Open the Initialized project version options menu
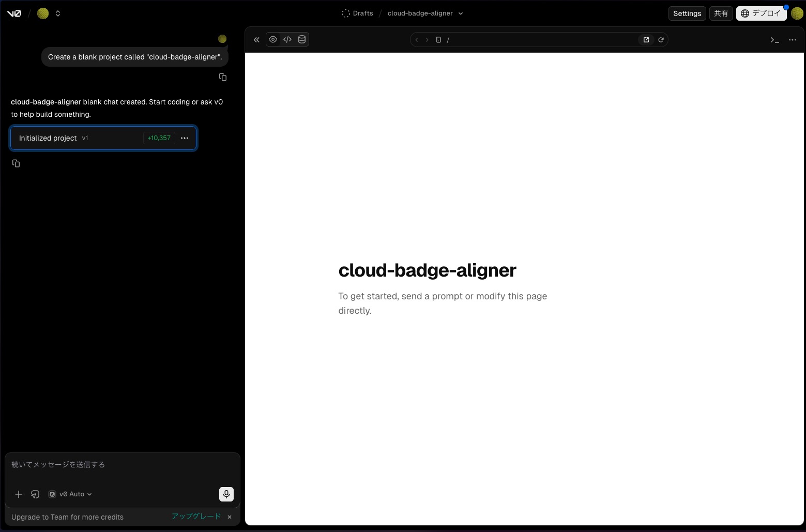Screen dimensions: 806x532 tap(185, 138)
